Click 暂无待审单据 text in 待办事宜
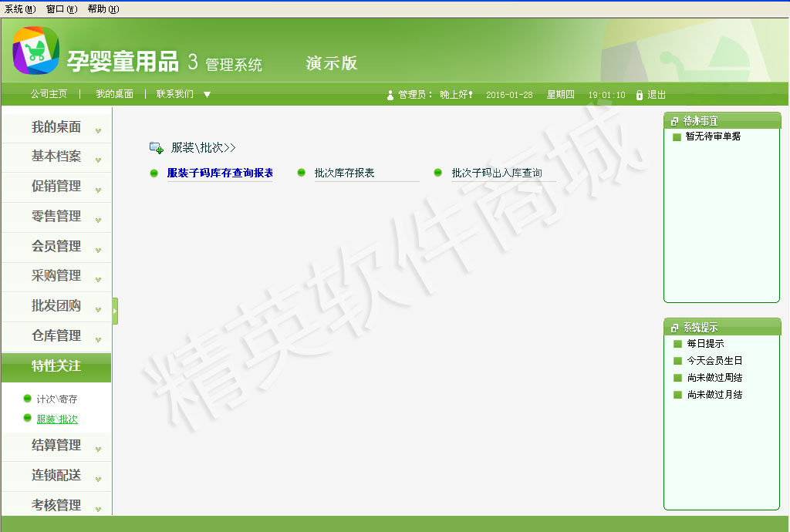 (x=713, y=136)
